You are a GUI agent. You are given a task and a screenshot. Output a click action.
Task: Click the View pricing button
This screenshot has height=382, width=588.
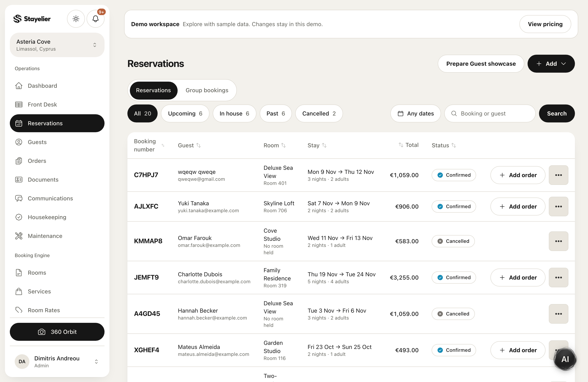pos(545,24)
